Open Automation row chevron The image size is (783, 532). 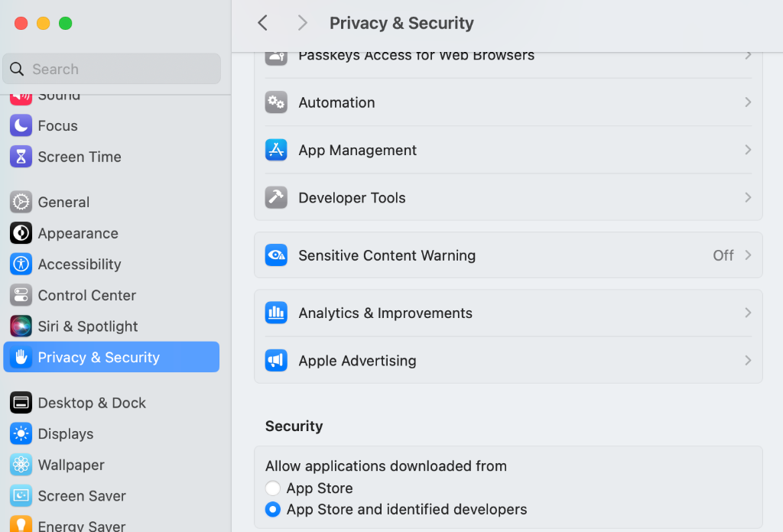tap(748, 102)
